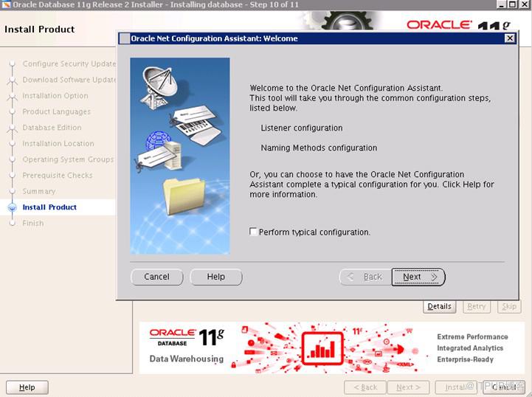The image size is (532, 397).
Task: Click Next in Net Configuration Assistant
Action: coord(418,277)
